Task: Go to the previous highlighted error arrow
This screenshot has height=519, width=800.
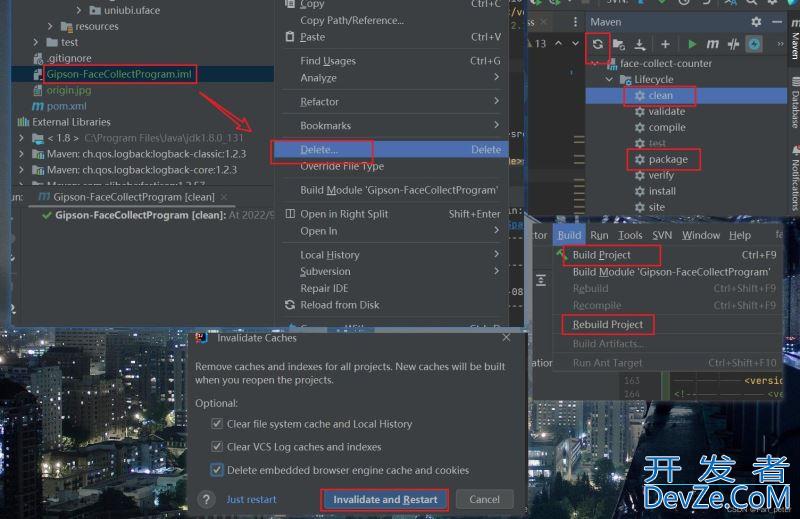Action: click(559, 43)
